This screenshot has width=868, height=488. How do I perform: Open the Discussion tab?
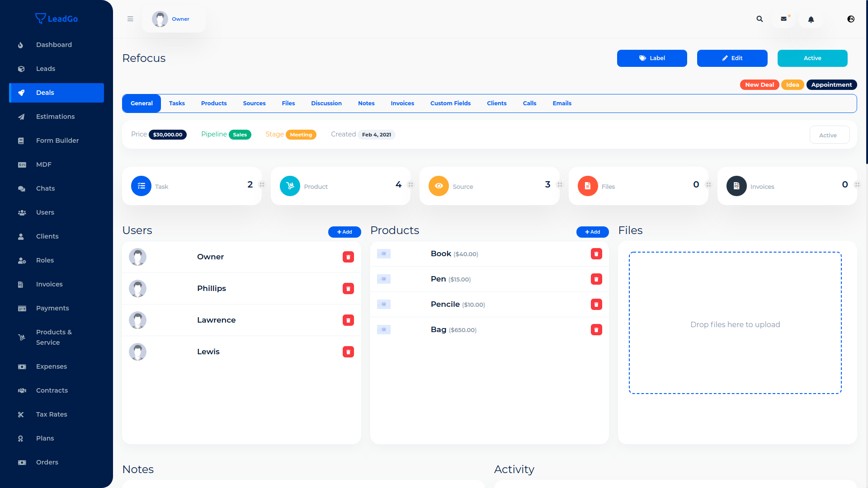tap(326, 103)
